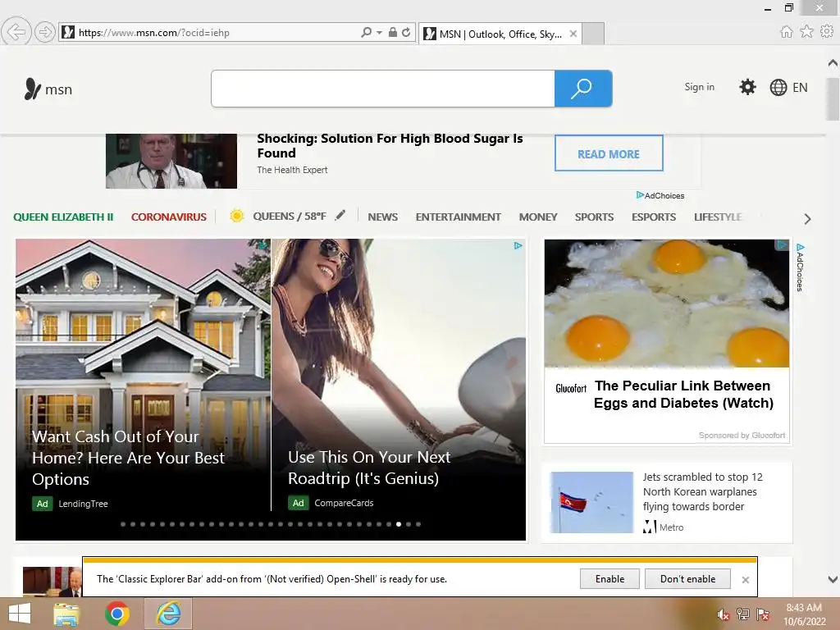The width and height of the screenshot is (840, 630).
Task: Click the CompareCards advertiser label
Action: [x=344, y=503]
